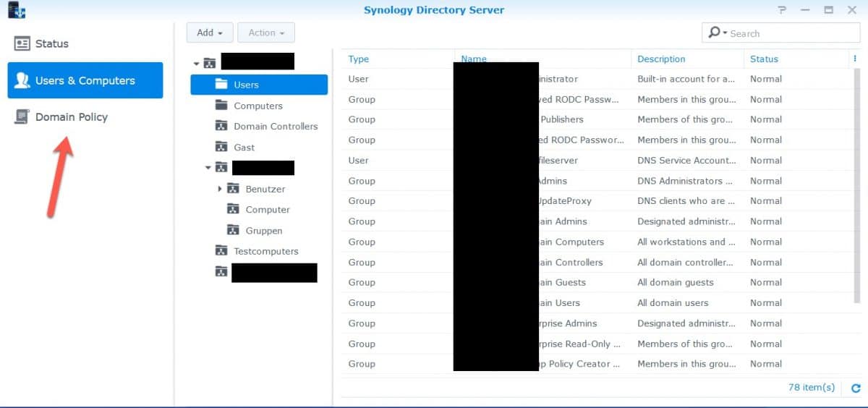Click "DNS Administrators ..." description
868x408 pixels.
[x=685, y=181]
